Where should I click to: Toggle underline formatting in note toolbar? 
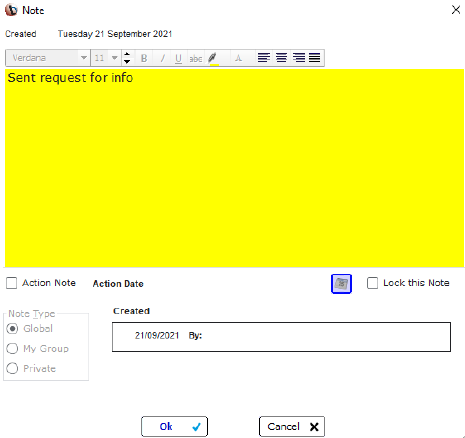(179, 58)
